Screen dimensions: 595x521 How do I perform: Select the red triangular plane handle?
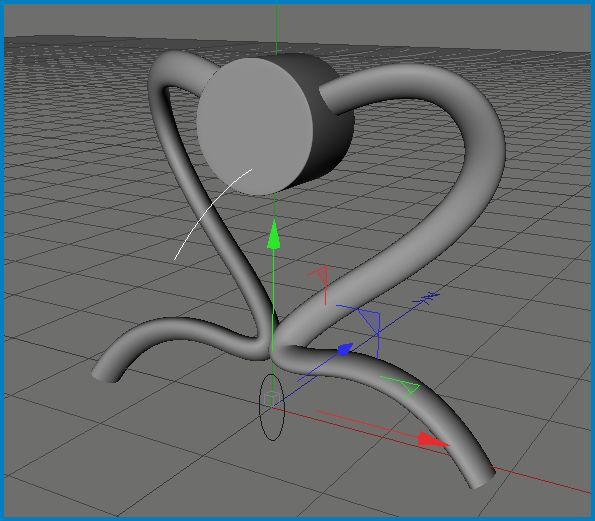[x=322, y=276]
